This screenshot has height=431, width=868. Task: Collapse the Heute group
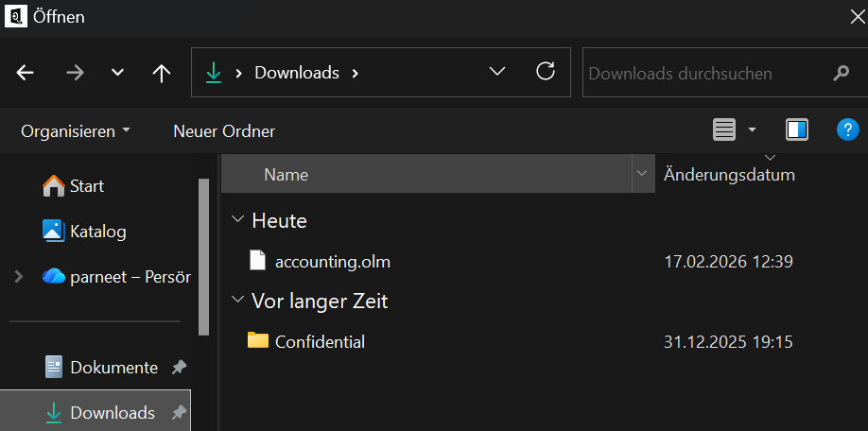tap(236, 220)
